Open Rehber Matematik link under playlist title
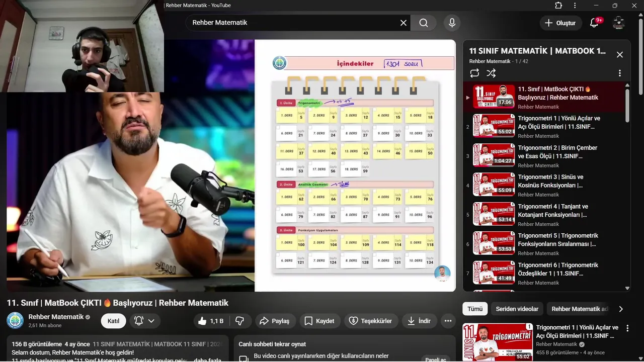644x362 pixels. click(x=489, y=61)
